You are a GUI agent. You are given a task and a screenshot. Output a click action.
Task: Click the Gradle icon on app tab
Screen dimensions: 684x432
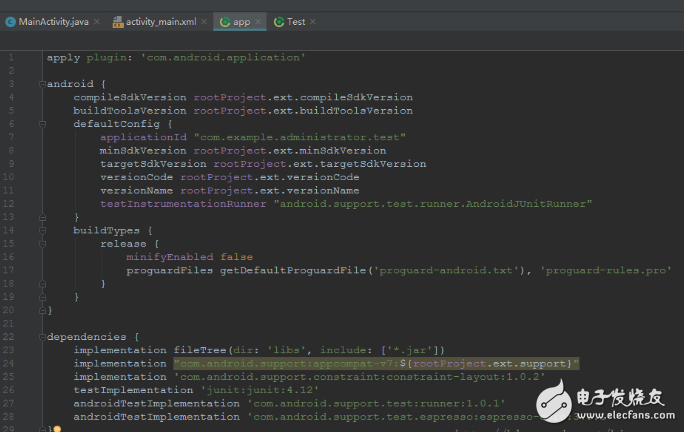(224, 21)
